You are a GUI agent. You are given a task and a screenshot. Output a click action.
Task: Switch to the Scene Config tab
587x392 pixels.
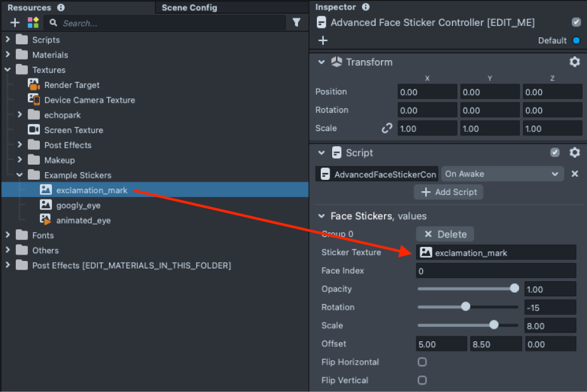(189, 8)
